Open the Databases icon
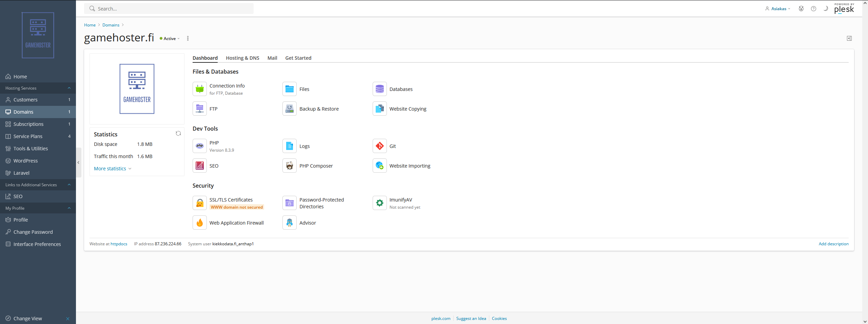The image size is (868, 324). coord(380,89)
